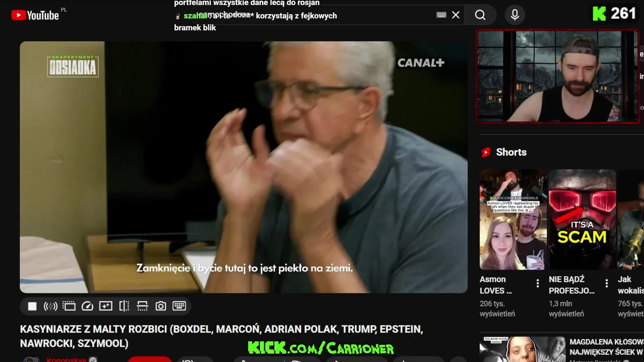The height and width of the screenshot is (362, 644).
Task: Clear the search query with the X
Action: [456, 15]
